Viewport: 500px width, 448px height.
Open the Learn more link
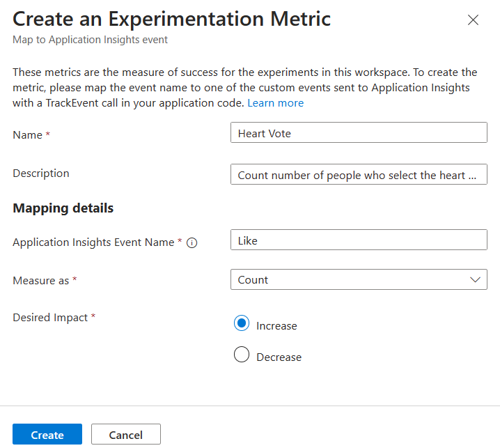click(276, 103)
